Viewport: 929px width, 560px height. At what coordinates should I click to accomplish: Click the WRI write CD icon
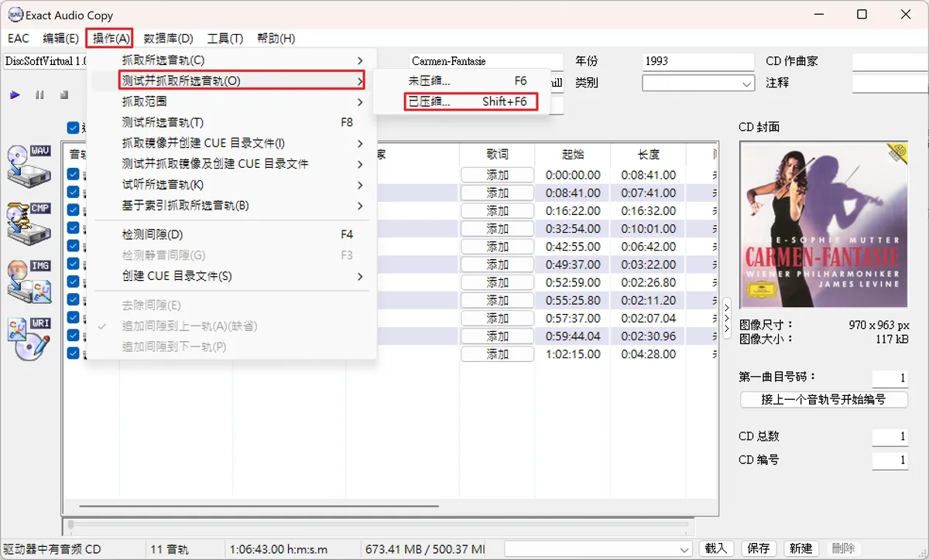29,338
